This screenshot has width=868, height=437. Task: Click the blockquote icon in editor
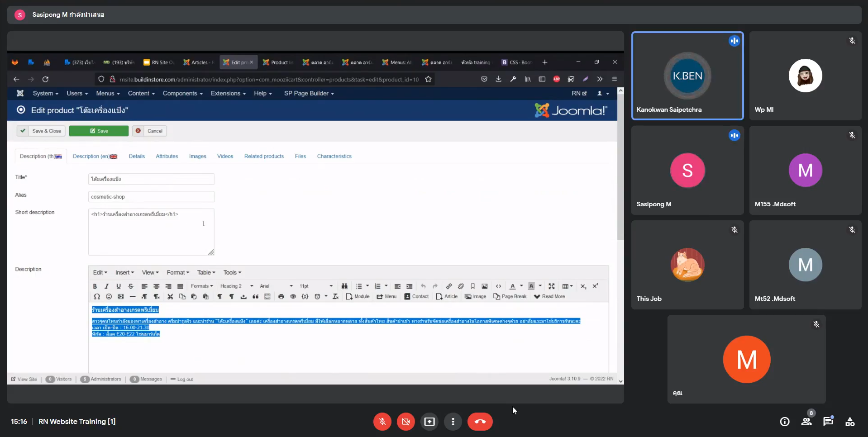click(256, 297)
